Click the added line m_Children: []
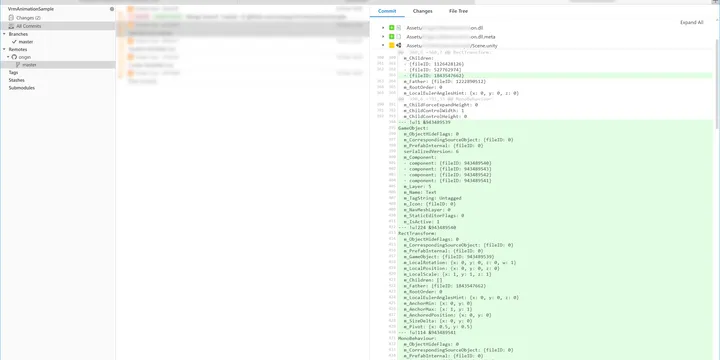The image size is (720, 360). tap(423, 280)
